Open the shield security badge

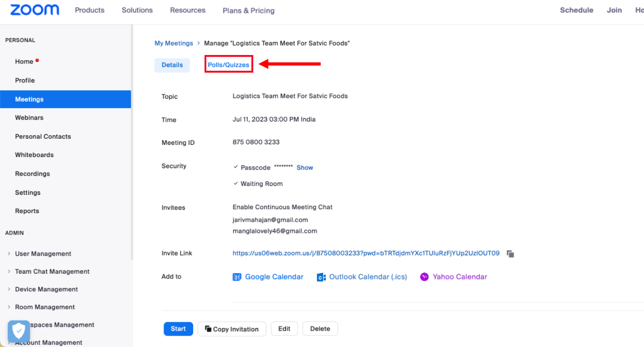(19, 331)
